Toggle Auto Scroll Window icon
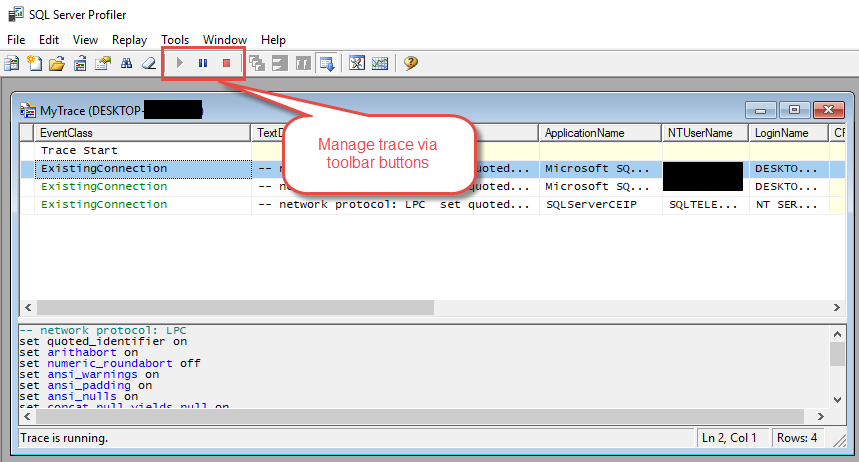 [327, 64]
